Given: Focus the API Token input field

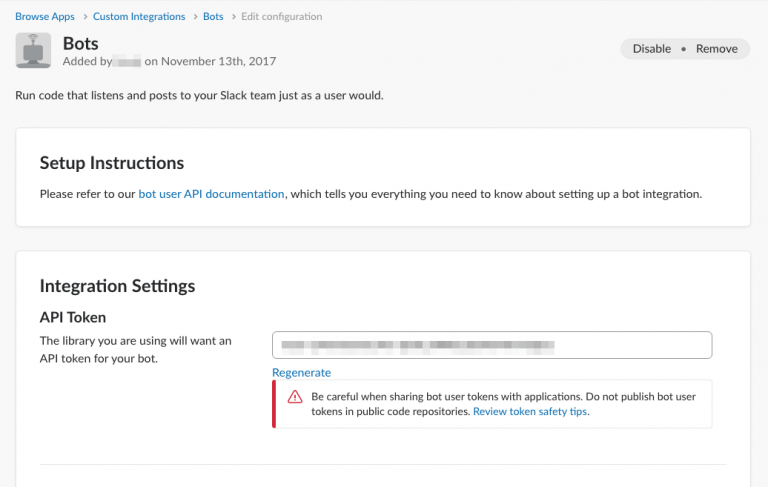Looking at the screenshot, I should click(x=491, y=345).
